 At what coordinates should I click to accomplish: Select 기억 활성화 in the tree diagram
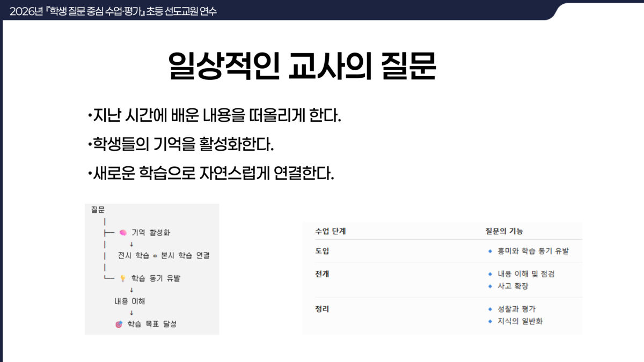151,233
